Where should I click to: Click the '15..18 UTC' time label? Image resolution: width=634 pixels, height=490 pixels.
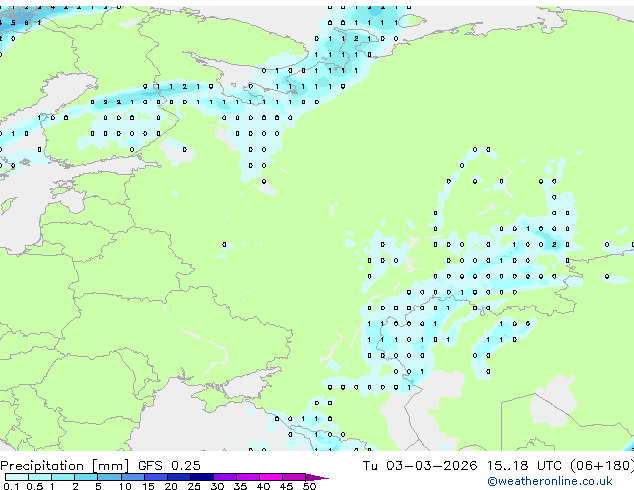click(524, 466)
